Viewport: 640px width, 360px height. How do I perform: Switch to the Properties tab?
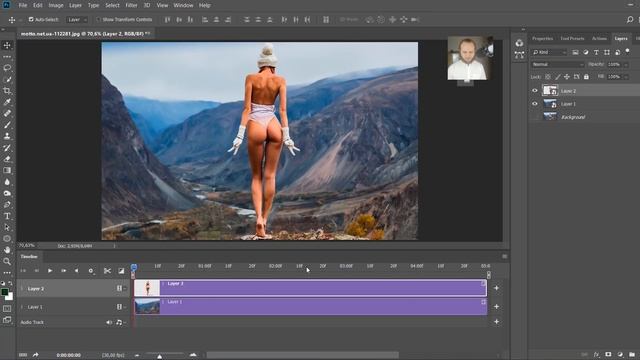point(542,38)
